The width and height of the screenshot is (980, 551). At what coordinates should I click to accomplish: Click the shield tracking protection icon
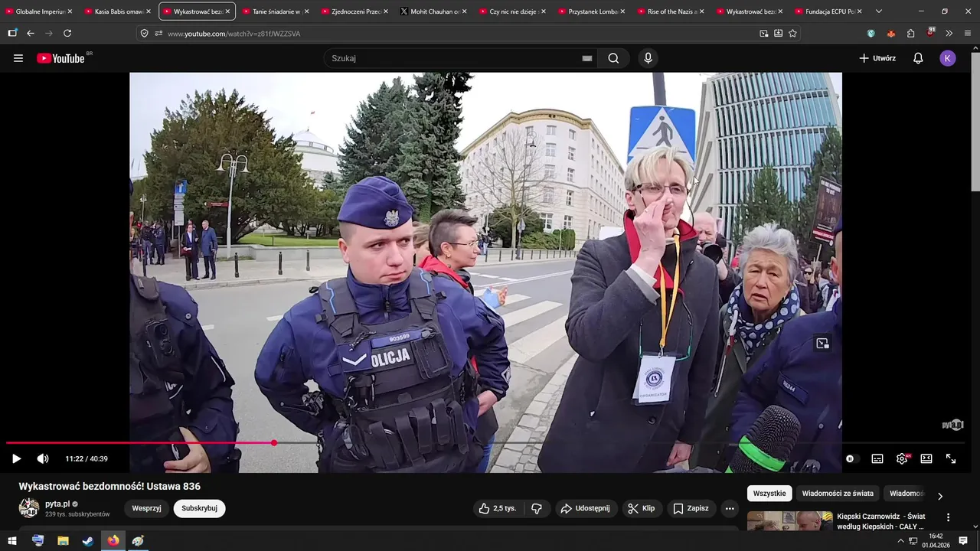tap(144, 34)
